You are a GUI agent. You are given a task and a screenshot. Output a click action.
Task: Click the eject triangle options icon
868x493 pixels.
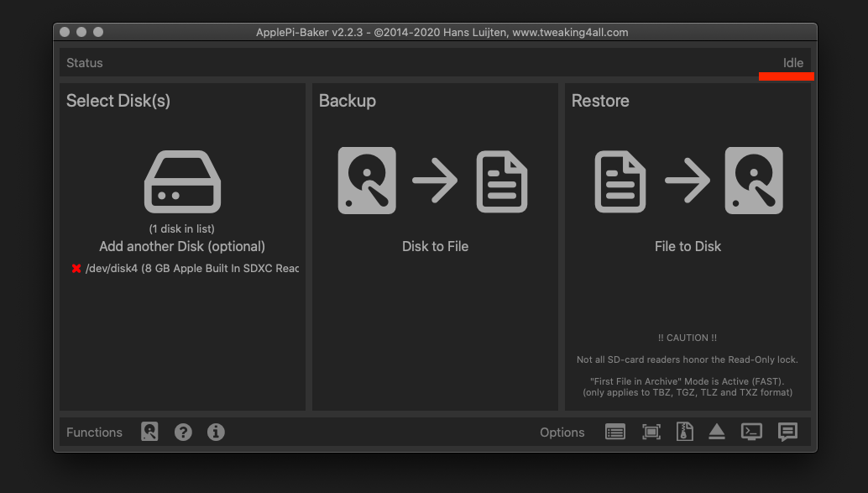pos(717,432)
